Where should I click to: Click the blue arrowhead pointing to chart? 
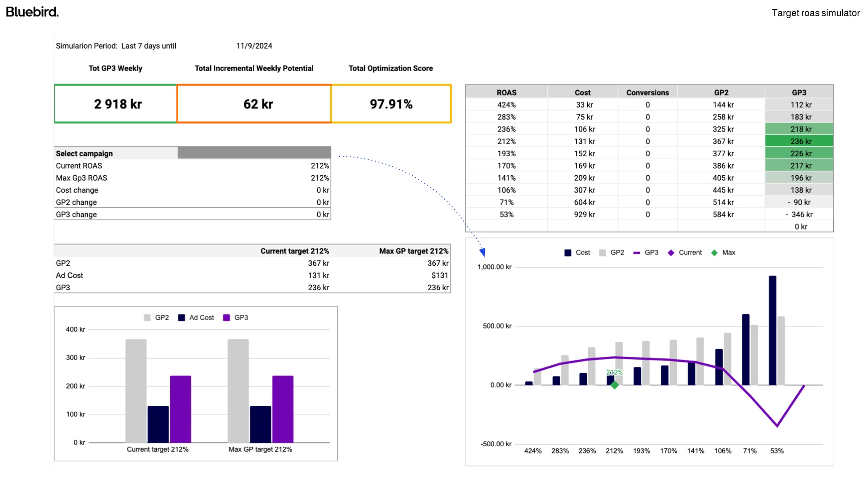[483, 252]
